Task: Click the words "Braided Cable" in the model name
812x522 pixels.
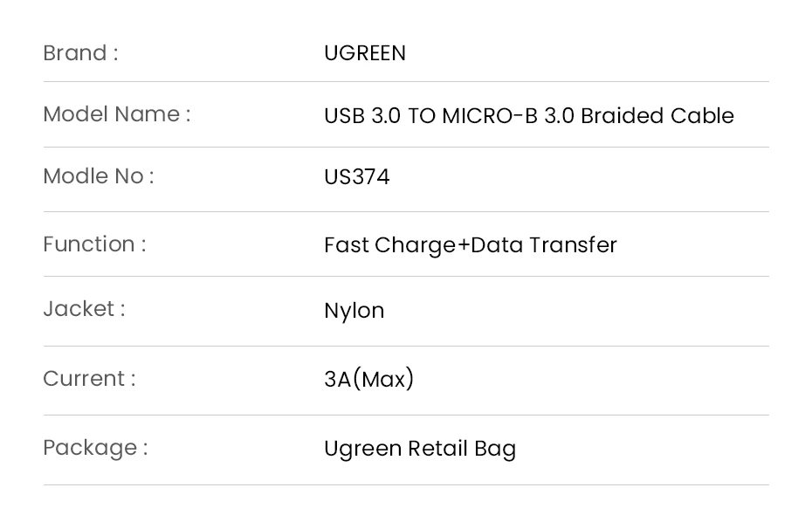Action: pos(657,116)
